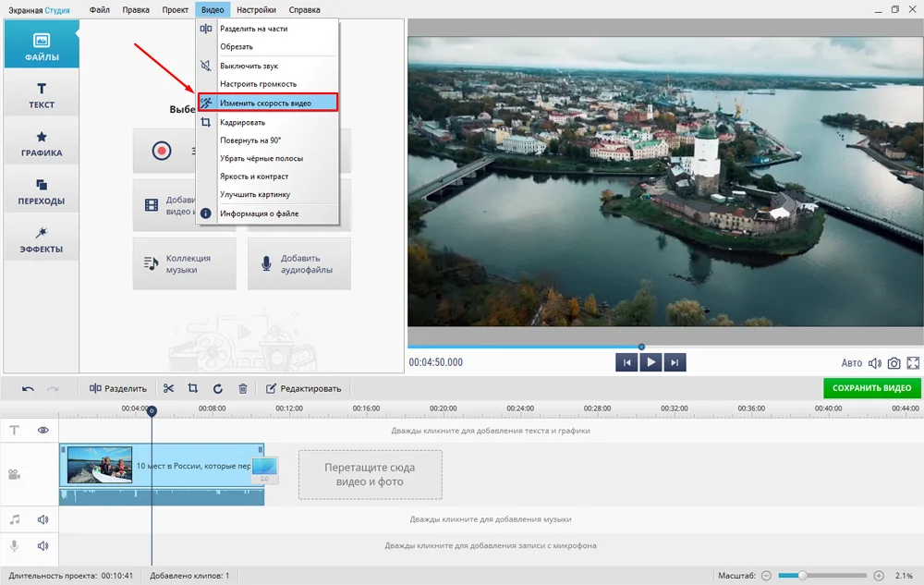Toggle the preview volume speaker icon
Image resolution: width=924 pixels, height=585 pixels.
pos(875,363)
